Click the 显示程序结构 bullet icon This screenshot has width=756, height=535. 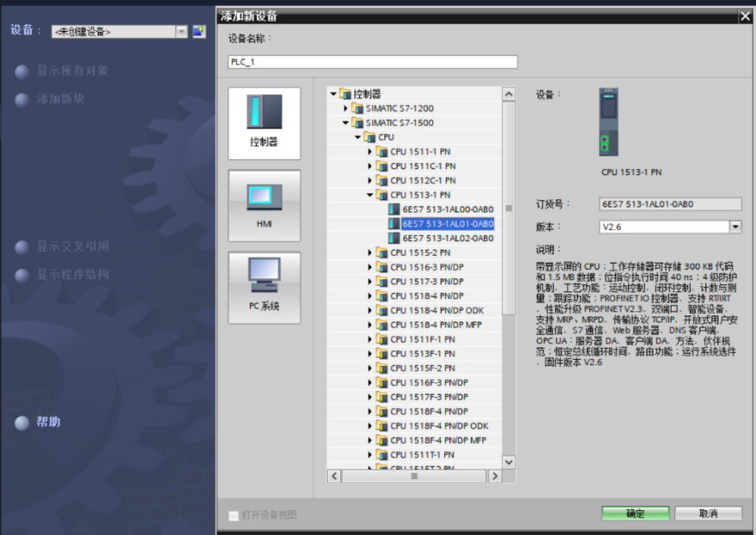coord(22,276)
